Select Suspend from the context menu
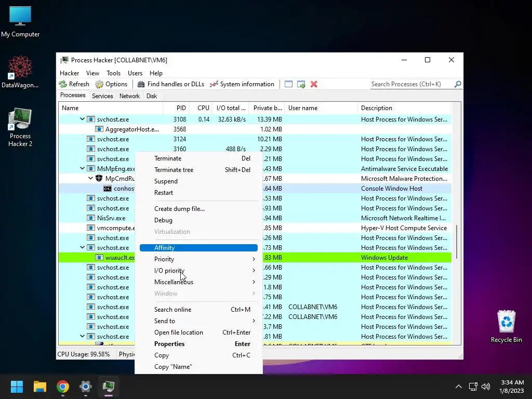The height and width of the screenshot is (399, 532). pos(198,181)
